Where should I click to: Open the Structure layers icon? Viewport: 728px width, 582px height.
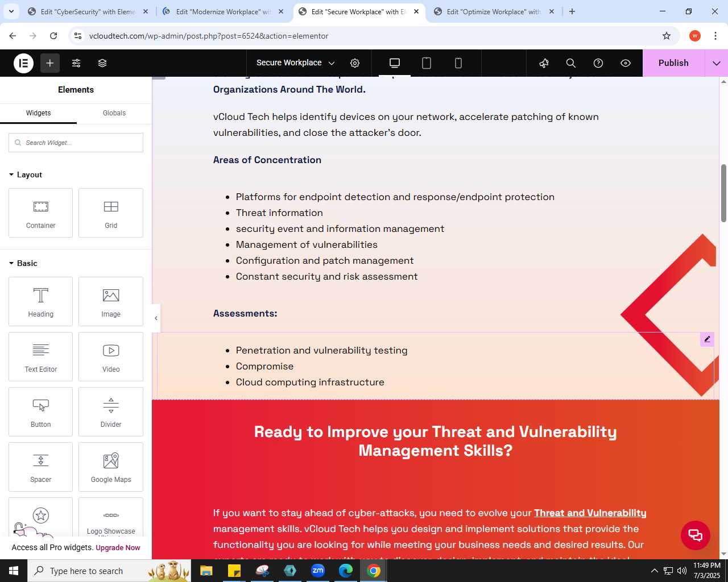pos(102,63)
